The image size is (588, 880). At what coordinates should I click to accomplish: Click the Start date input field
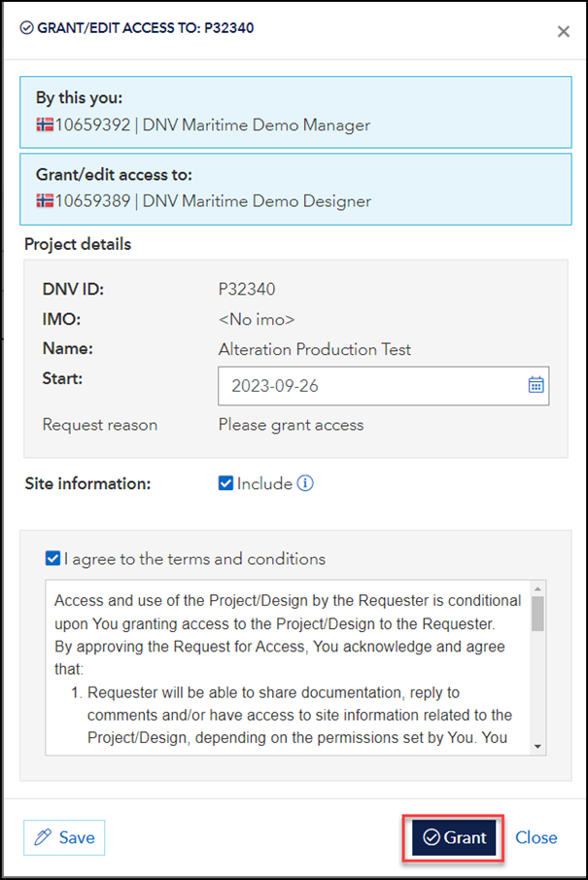point(369,385)
